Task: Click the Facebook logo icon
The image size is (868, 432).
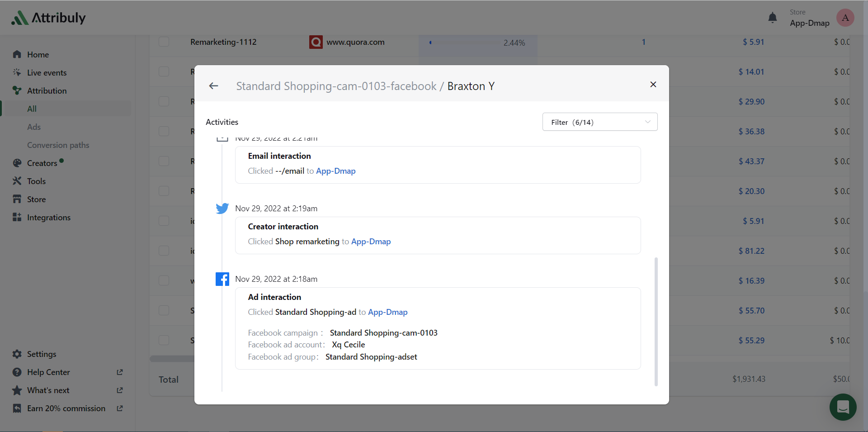Action: [222, 279]
